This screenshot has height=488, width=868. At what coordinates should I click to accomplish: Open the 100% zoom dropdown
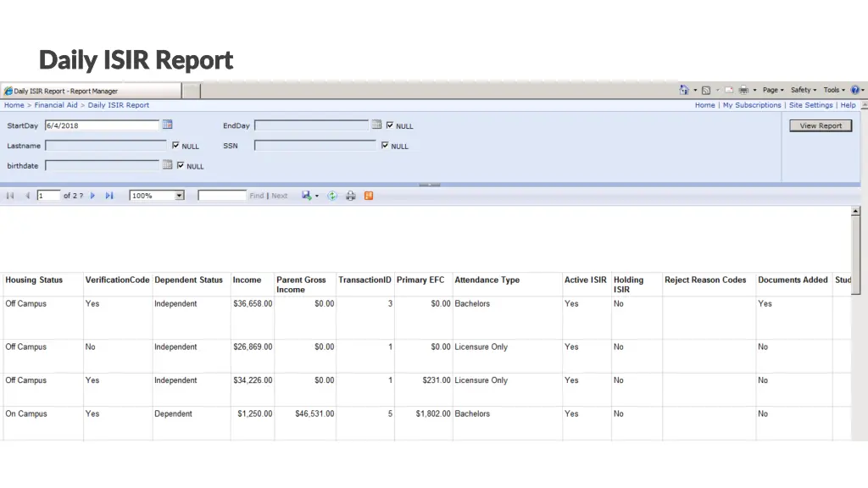click(179, 196)
